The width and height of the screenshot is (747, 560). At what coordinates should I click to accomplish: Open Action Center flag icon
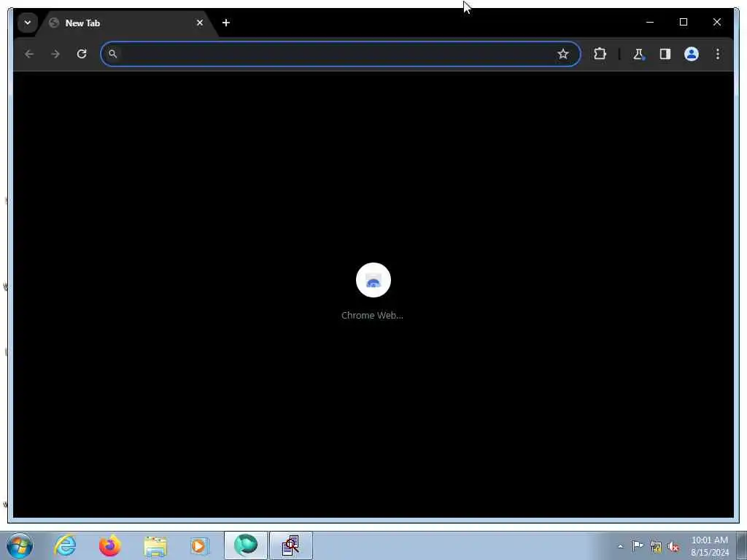point(638,546)
